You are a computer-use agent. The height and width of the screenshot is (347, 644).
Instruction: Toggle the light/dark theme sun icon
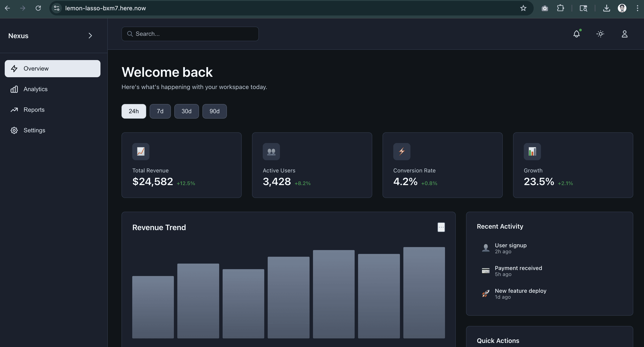(600, 34)
